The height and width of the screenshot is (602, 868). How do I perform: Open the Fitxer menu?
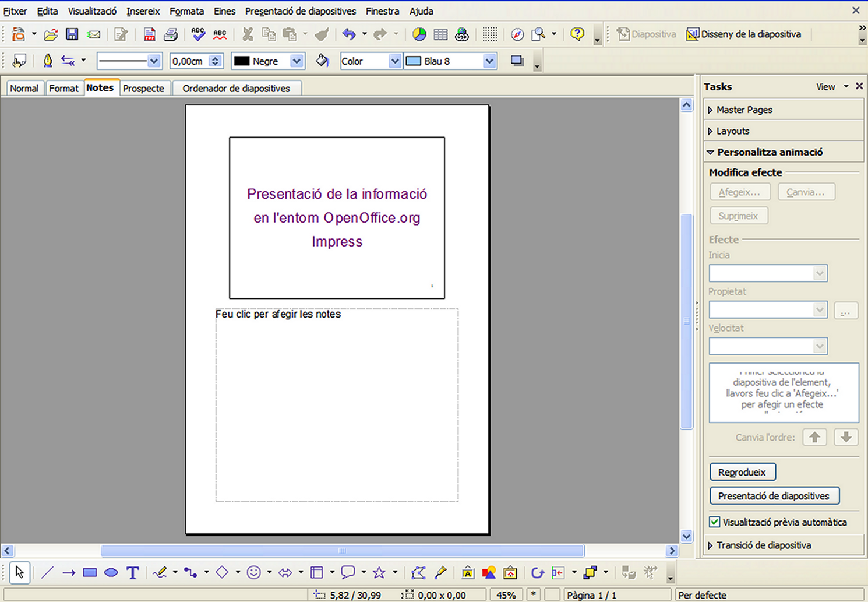(x=15, y=11)
